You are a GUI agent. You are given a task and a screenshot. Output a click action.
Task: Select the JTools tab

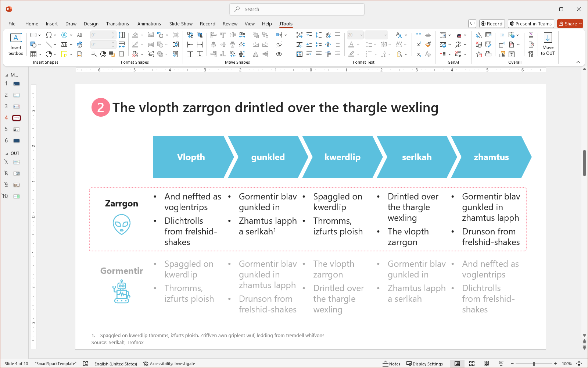(286, 24)
